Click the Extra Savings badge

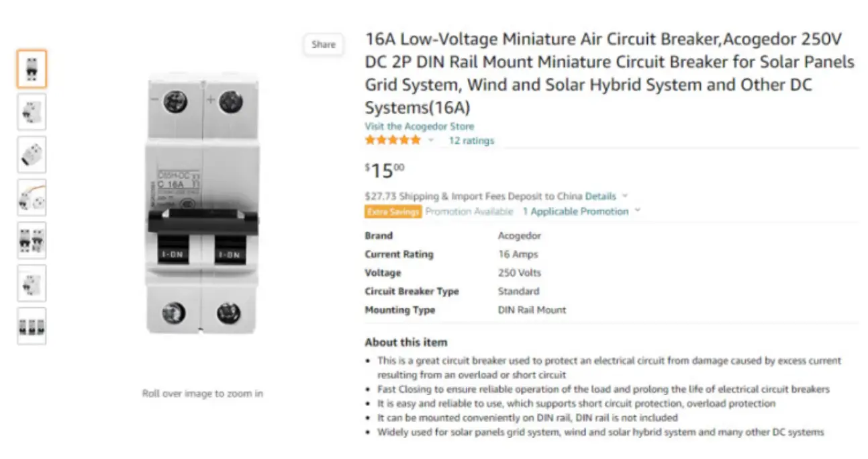[x=393, y=212]
